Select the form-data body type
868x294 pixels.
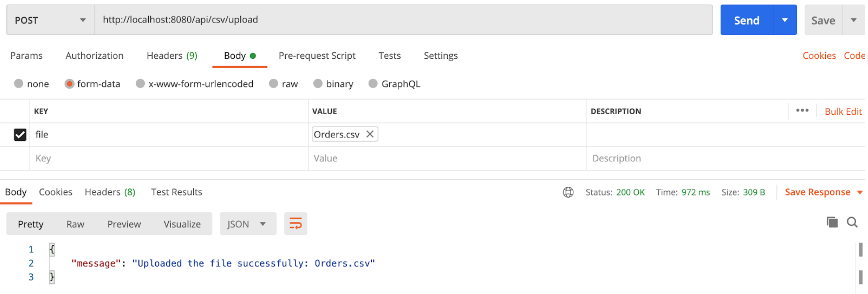point(69,84)
